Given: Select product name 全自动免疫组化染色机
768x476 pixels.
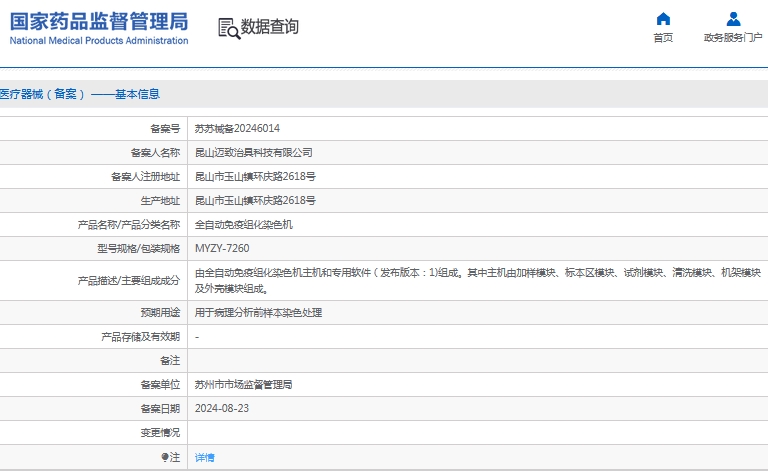Looking at the screenshot, I should pos(244,225).
